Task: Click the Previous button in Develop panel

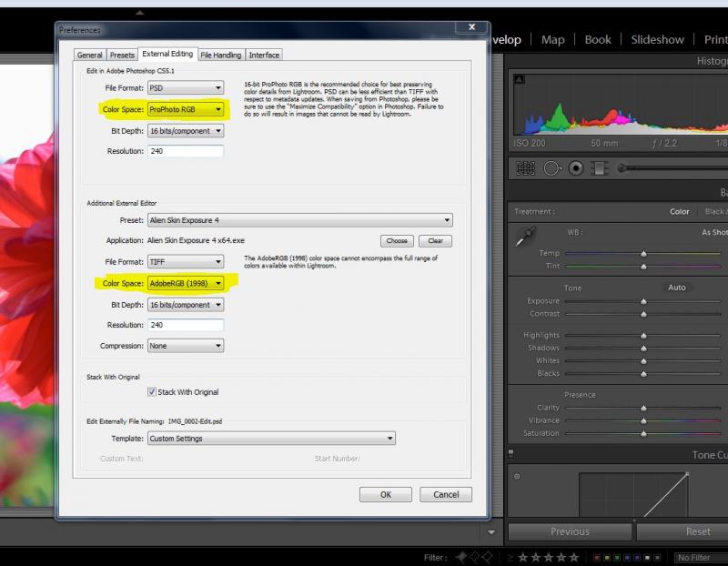Action: [x=571, y=531]
